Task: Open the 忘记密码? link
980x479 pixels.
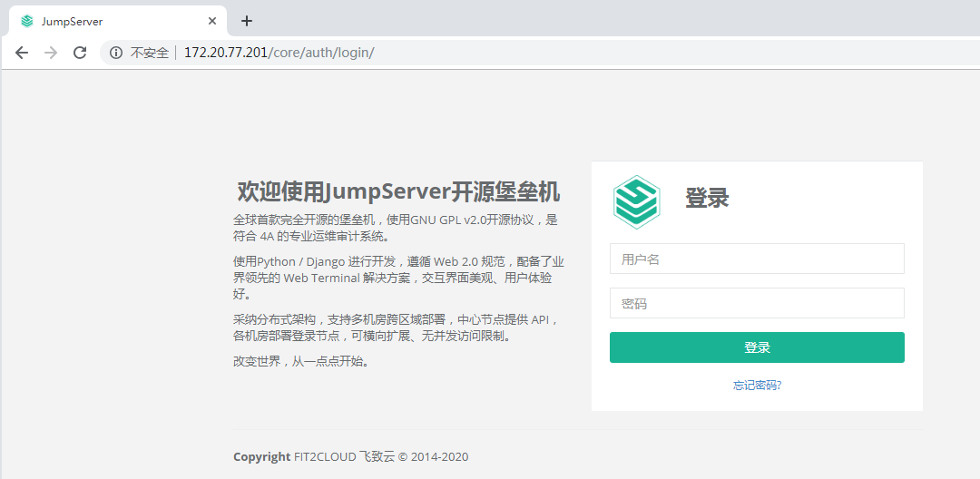Action: click(x=757, y=386)
